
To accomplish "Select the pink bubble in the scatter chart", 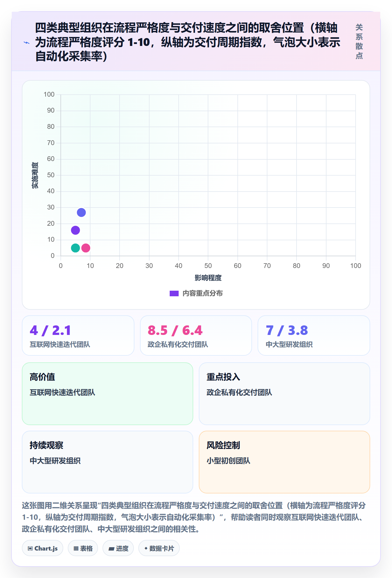I will pyautogui.click(x=86, y=248).
